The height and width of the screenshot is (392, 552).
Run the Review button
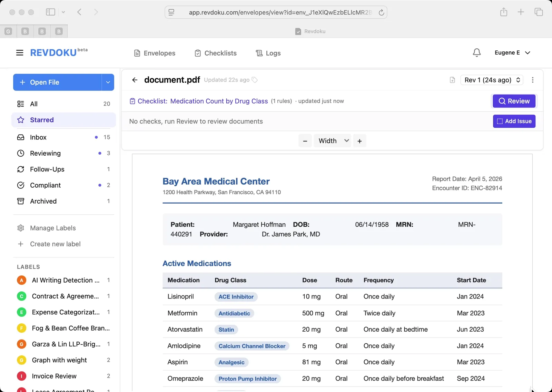[x=514, y=101]
